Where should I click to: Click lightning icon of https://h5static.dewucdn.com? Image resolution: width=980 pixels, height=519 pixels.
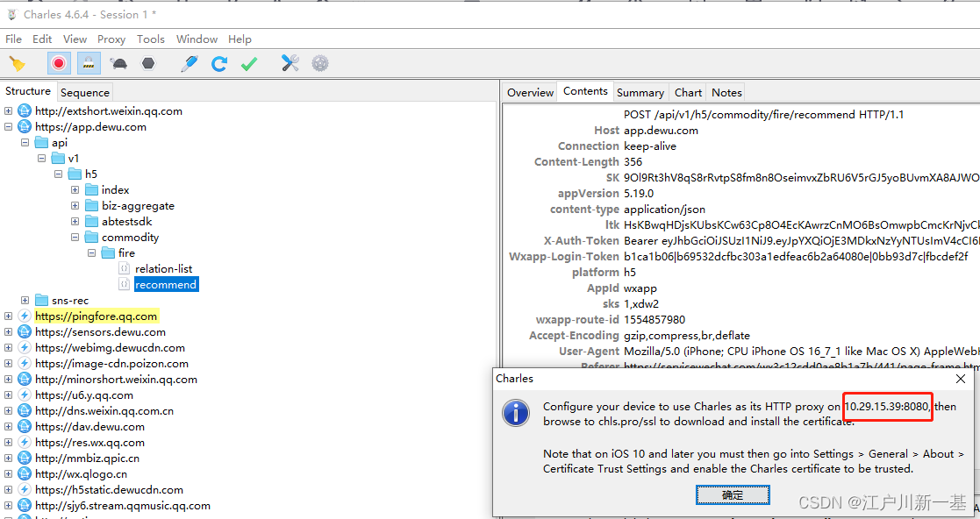25,490
